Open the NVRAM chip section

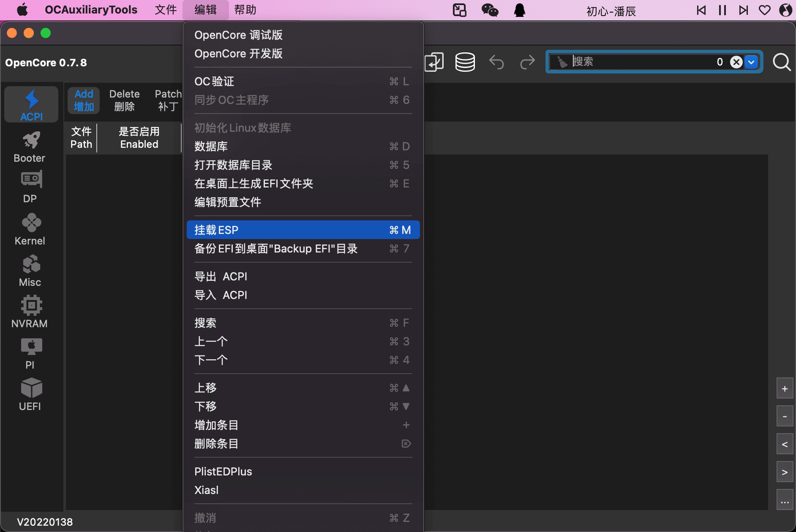point(30,312)
